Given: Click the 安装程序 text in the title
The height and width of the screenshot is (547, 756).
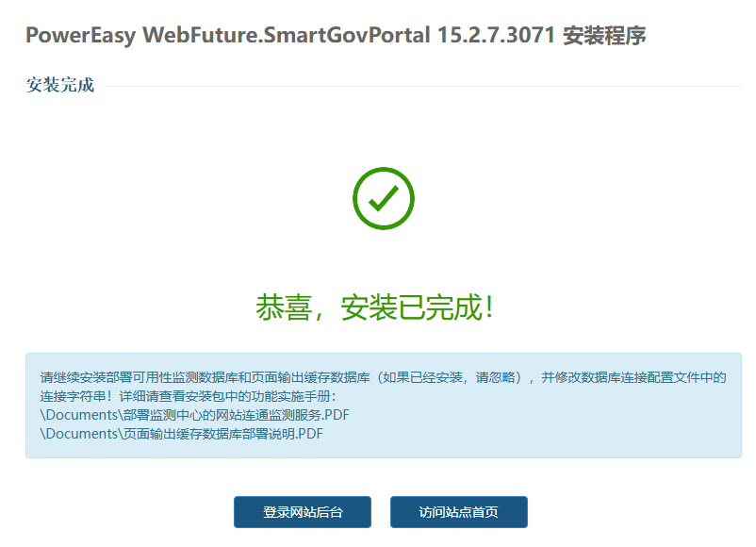Looking at the screenshot, I should [604, 36].
